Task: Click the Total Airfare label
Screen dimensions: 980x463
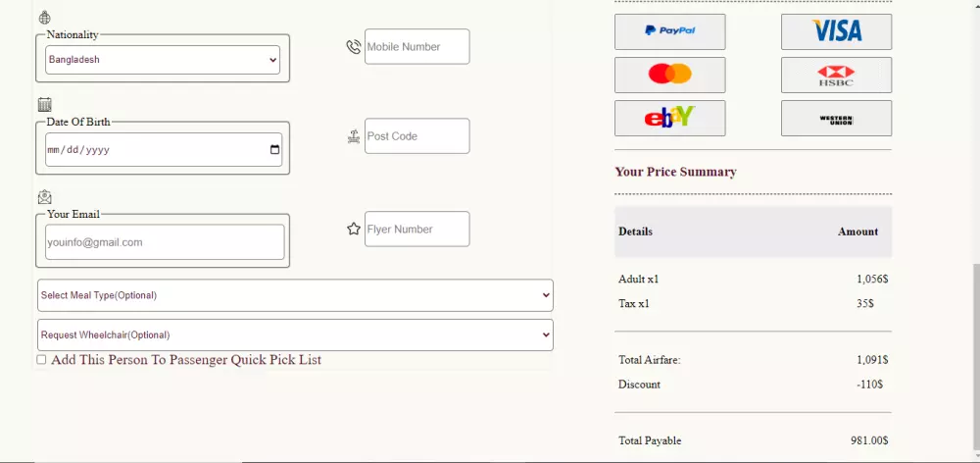Action: click(x=650, y=360)
